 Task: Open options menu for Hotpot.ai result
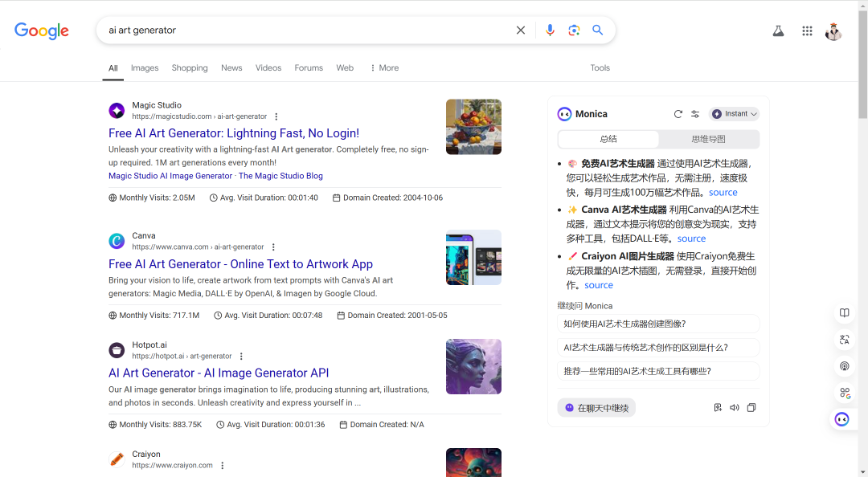click(x=241, y=357)
